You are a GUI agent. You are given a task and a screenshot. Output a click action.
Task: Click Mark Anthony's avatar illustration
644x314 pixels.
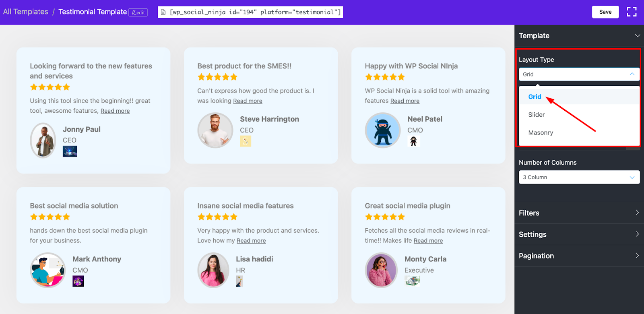pos(48,270)
